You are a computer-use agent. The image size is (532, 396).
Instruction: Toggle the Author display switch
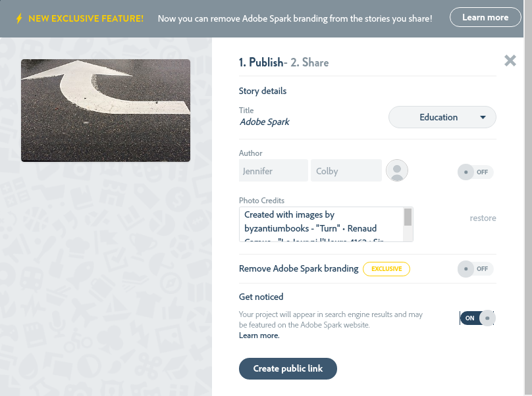pyautogui.click(x=475, y=172)
